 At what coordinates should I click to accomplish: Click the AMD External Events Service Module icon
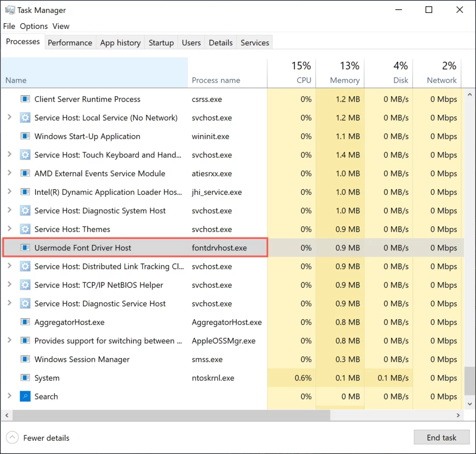click(25, 173)
